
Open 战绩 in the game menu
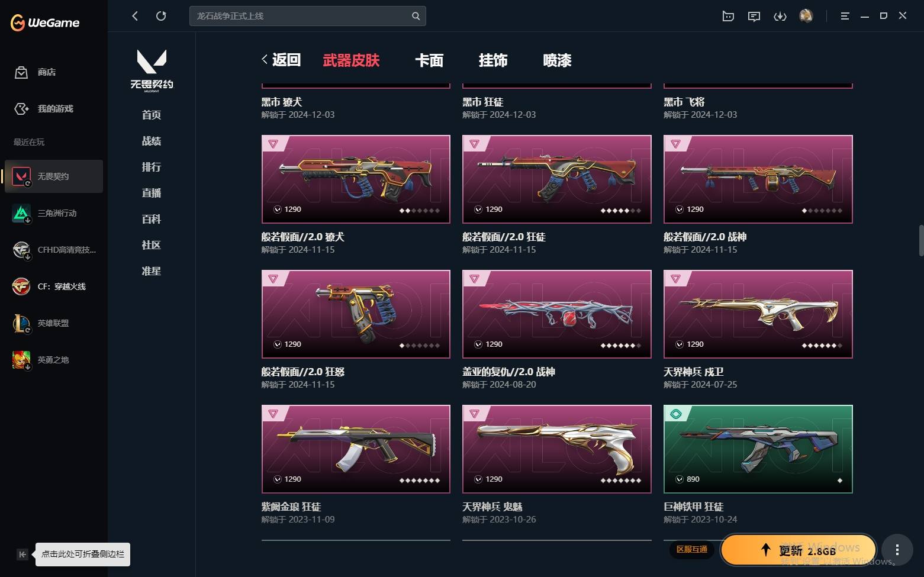point(152,141)
